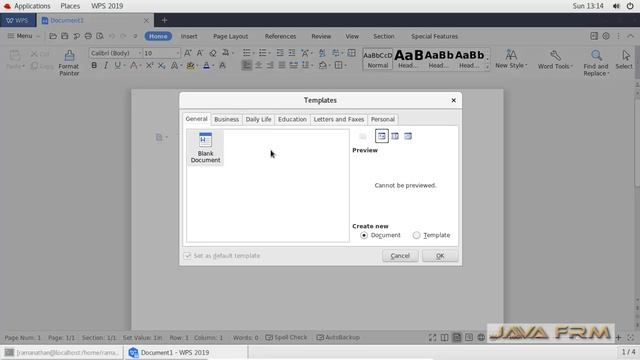Switch to the Business templates tab
The width and height of the screenshot is (640, 360).
226,119
